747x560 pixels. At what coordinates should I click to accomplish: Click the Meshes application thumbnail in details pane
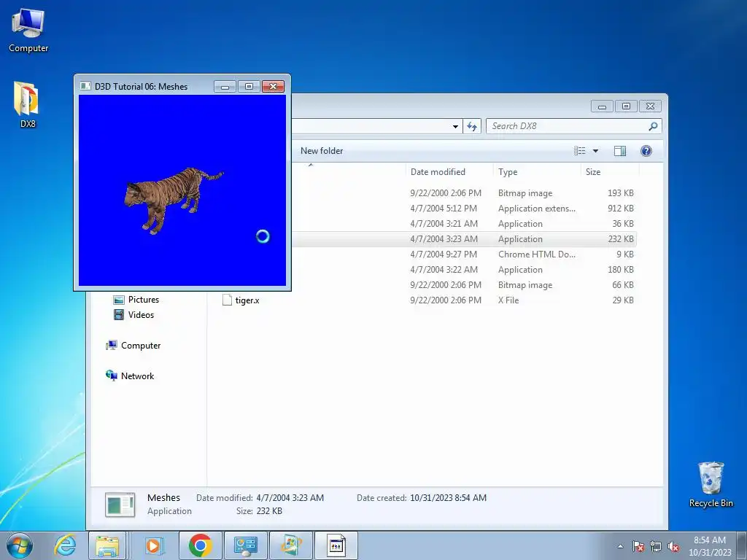click(120, 505)
